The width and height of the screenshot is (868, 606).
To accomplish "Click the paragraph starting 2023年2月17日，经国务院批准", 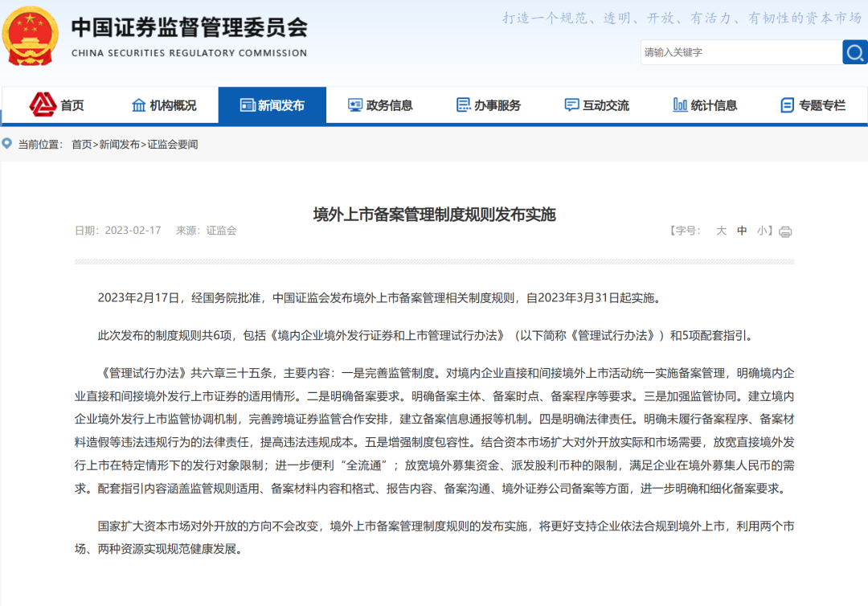I will (x=379, y=297).
